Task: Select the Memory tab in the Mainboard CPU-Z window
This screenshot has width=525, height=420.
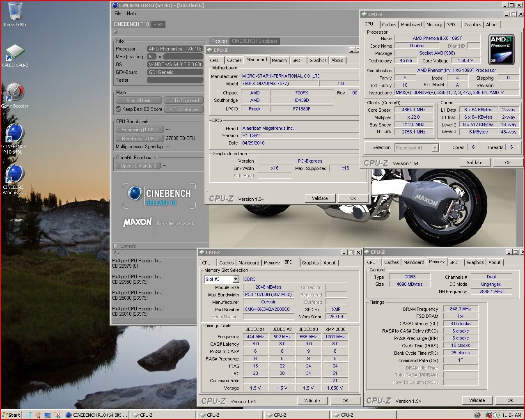Action: tap(280, 60)
